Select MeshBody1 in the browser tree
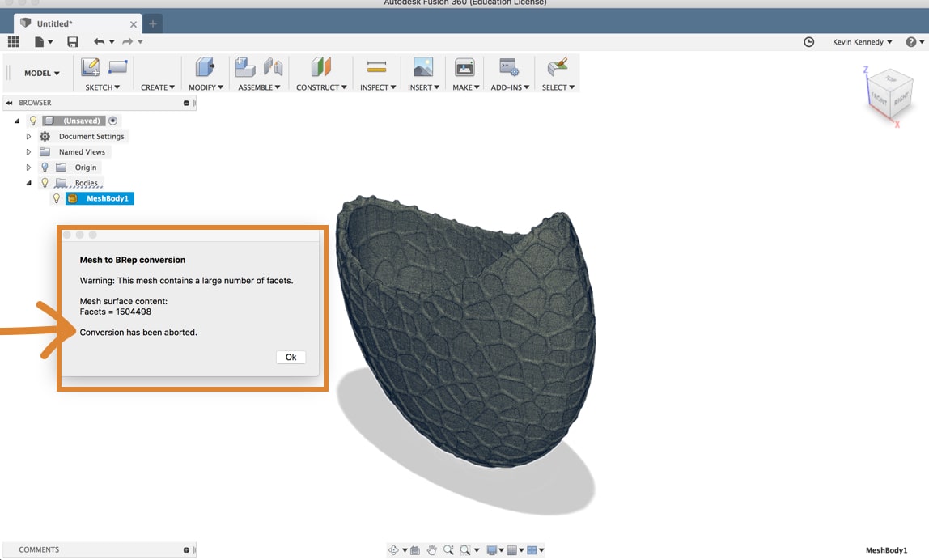The height and width of the screenshot is (560, 929). pos(100,198)
